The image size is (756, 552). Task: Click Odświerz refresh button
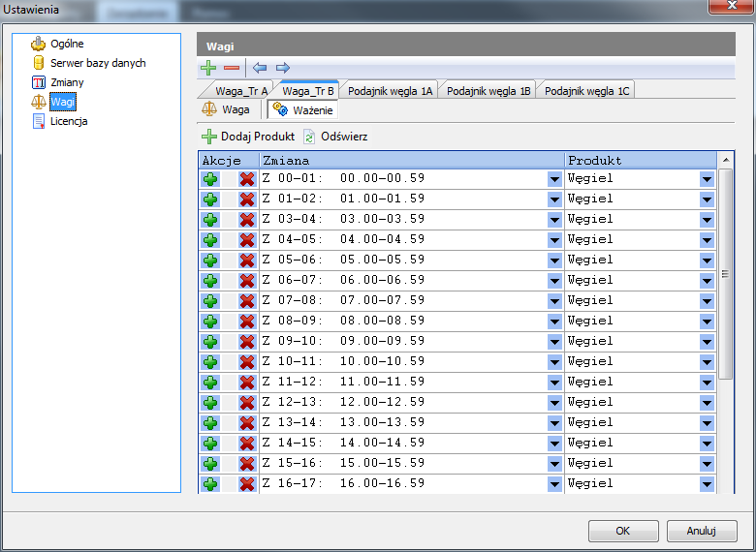(335, 137)
